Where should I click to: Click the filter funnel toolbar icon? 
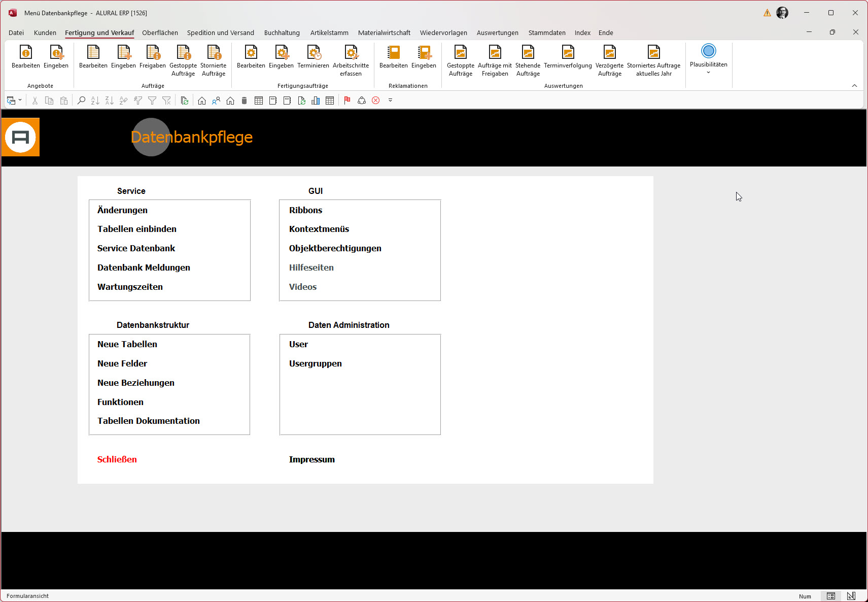click(x=152, y=101)
